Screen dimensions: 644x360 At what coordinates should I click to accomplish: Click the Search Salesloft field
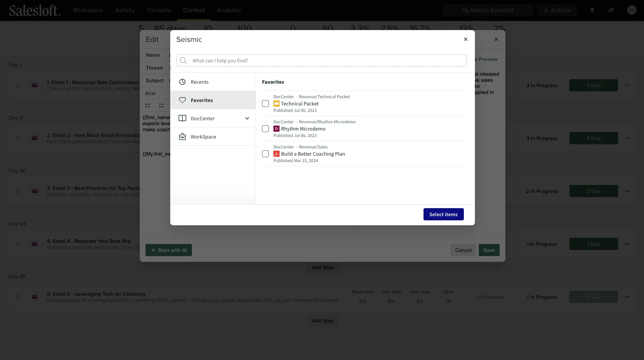point(488,10)
